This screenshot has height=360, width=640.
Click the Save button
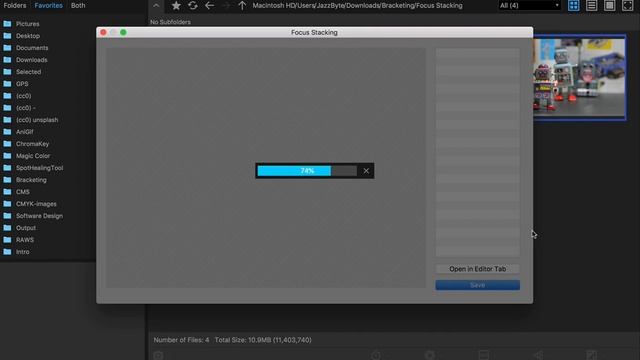(x=478, y=285)
